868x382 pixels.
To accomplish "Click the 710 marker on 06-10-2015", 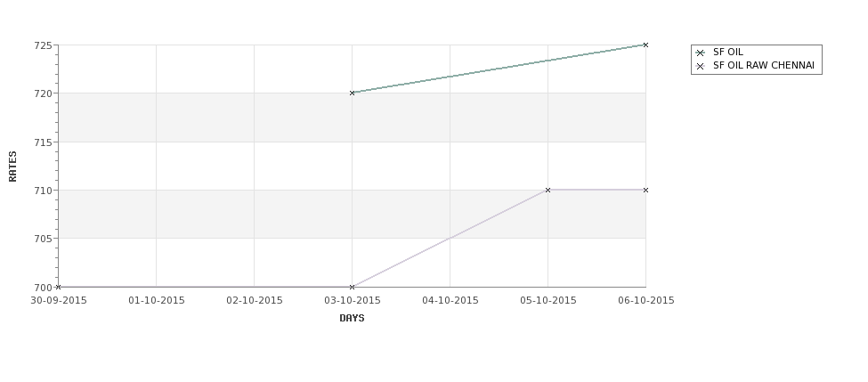I will (x=645, y=190).
